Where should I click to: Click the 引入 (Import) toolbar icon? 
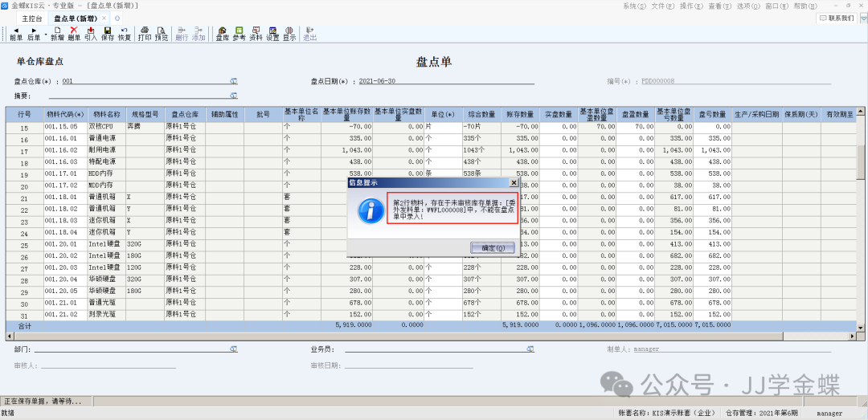(x=91, y=33)
